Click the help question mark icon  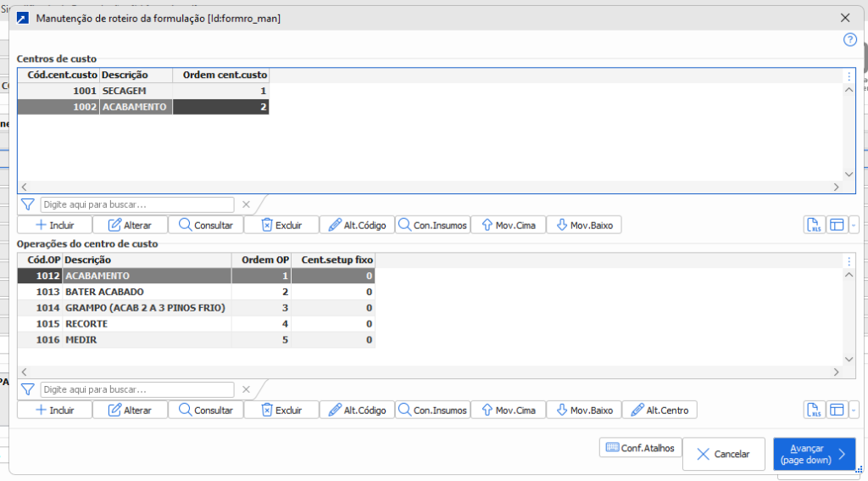click(x=849, y=40)
